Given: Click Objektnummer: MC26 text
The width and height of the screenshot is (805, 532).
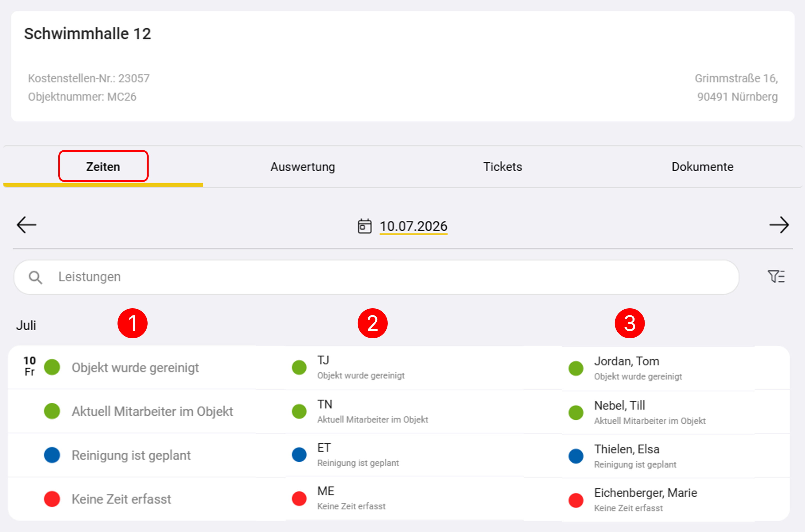Looking at the screenshot, I should pos(82,97).
